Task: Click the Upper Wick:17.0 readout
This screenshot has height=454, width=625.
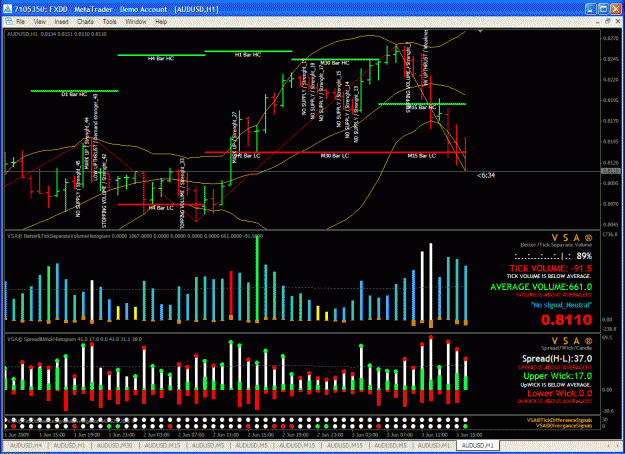Action: pyautogui.click(x=557, y=376)
